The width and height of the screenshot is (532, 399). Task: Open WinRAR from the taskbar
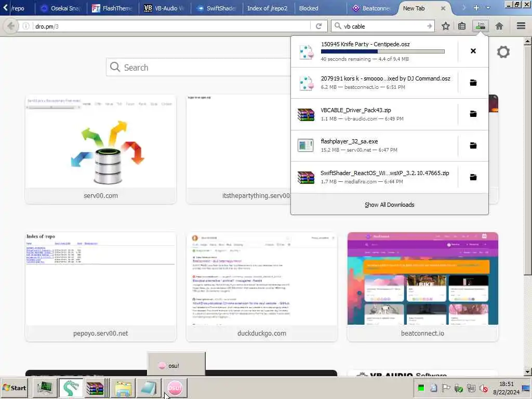pos(96,388)
